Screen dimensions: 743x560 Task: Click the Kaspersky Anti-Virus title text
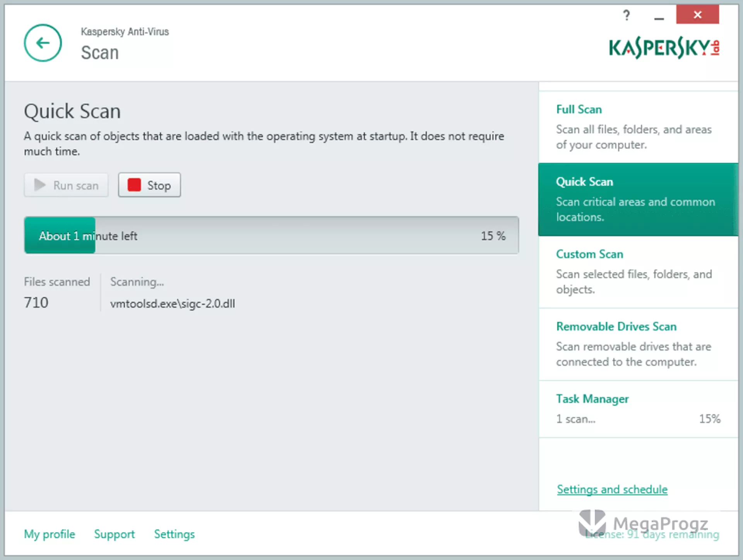125,32
